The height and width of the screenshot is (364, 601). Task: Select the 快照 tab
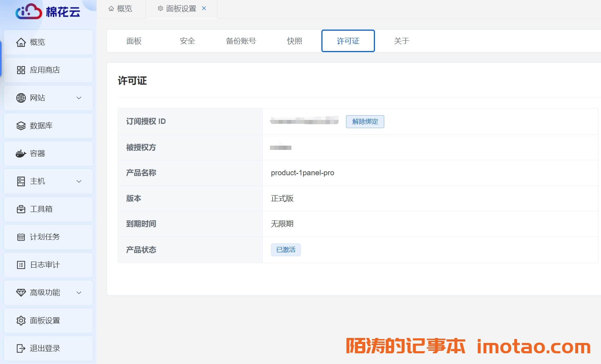(295, 41)
